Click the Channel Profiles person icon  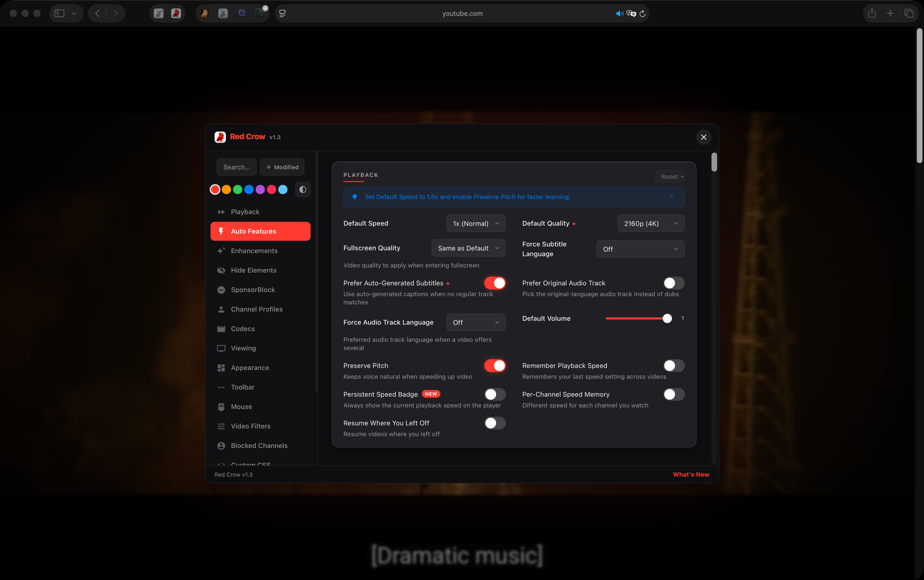point(221,309)
